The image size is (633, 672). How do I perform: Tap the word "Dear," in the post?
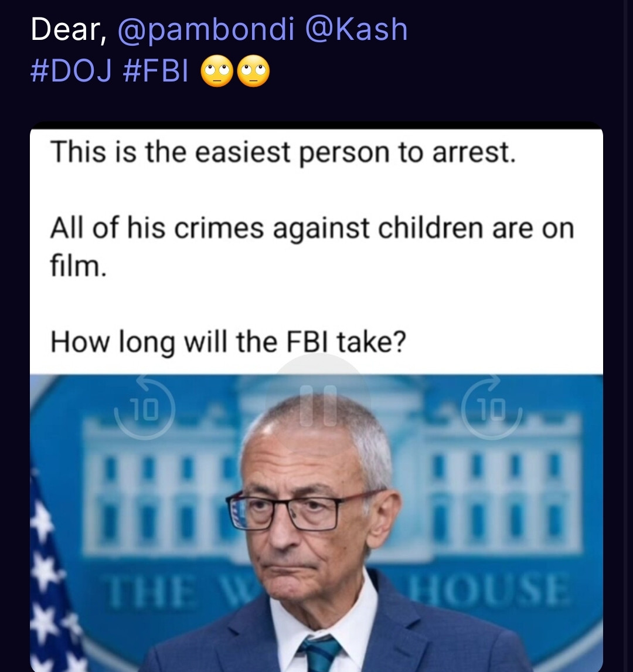pyautogui.click(x=69, y=29)
